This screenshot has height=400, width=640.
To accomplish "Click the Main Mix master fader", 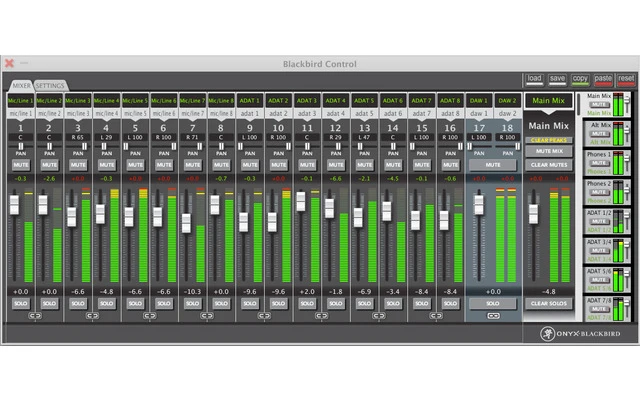I will [533, 214].
